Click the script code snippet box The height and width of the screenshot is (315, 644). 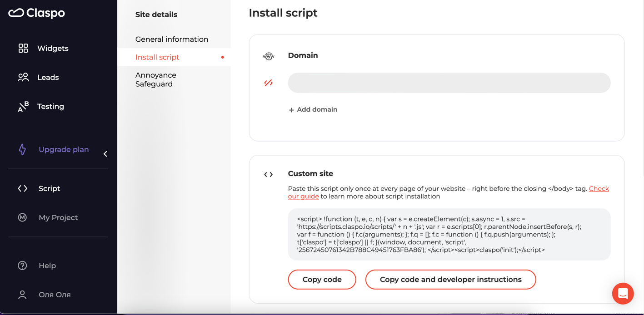449,234
